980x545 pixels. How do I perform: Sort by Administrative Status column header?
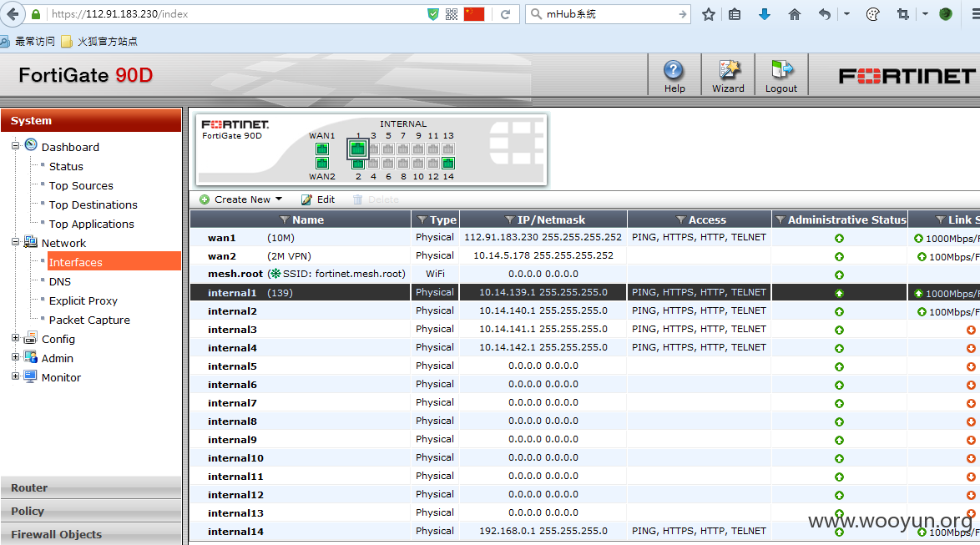[840, 220]
